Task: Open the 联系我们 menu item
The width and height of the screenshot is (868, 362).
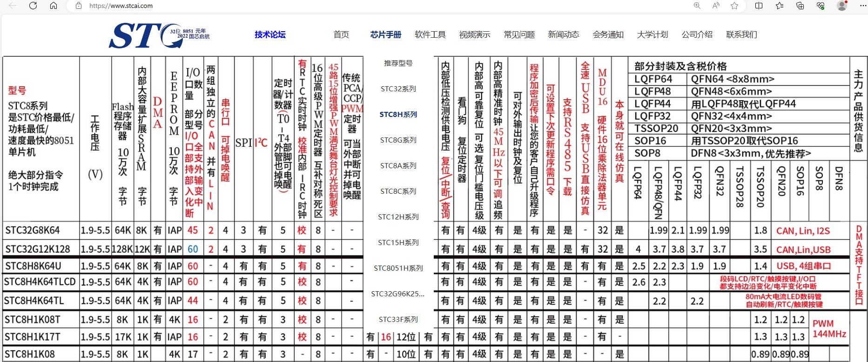Action: 741,34
